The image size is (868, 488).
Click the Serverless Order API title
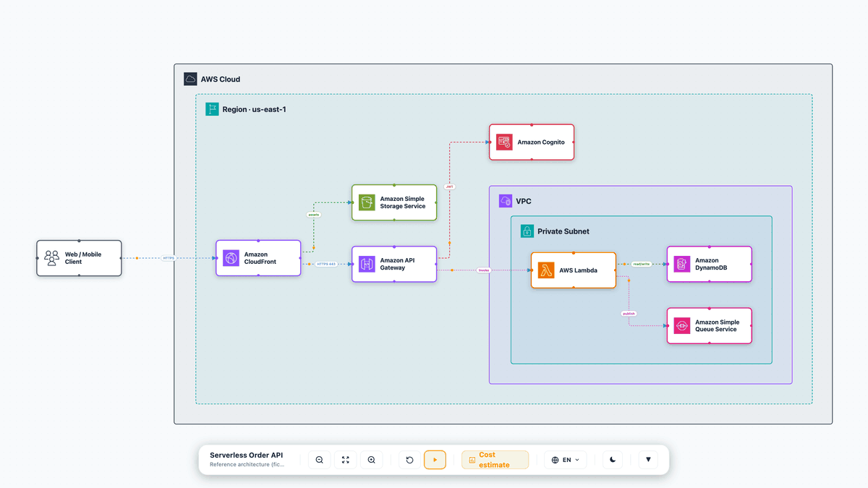[247, 455]
